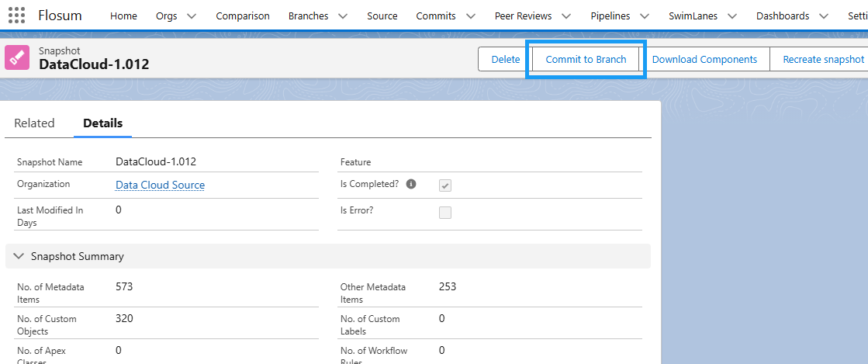Click the Is Completed info icon
Screen dimensions: 868x364
coord(411,184)
